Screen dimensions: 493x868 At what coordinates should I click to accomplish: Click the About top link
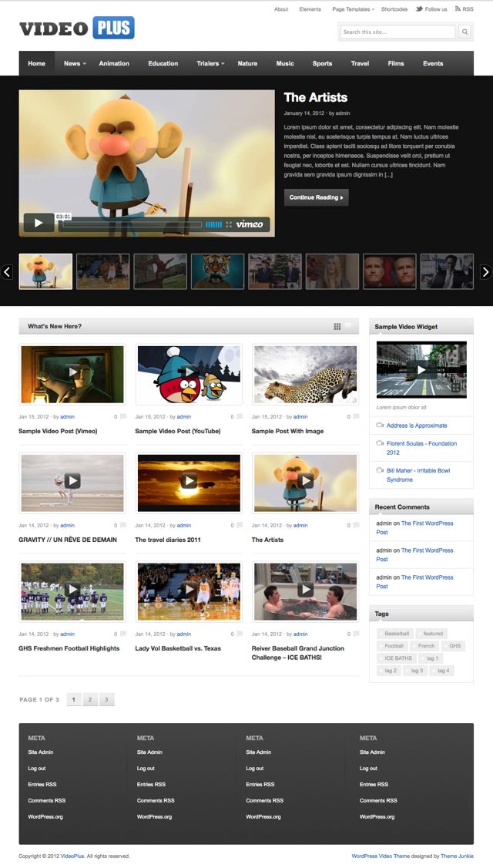(x=281, y=9)
